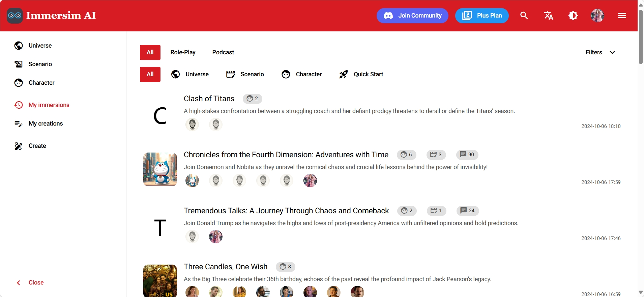
Task: Click the 90 messages badge for Chronicles
Action: (467, 155)
